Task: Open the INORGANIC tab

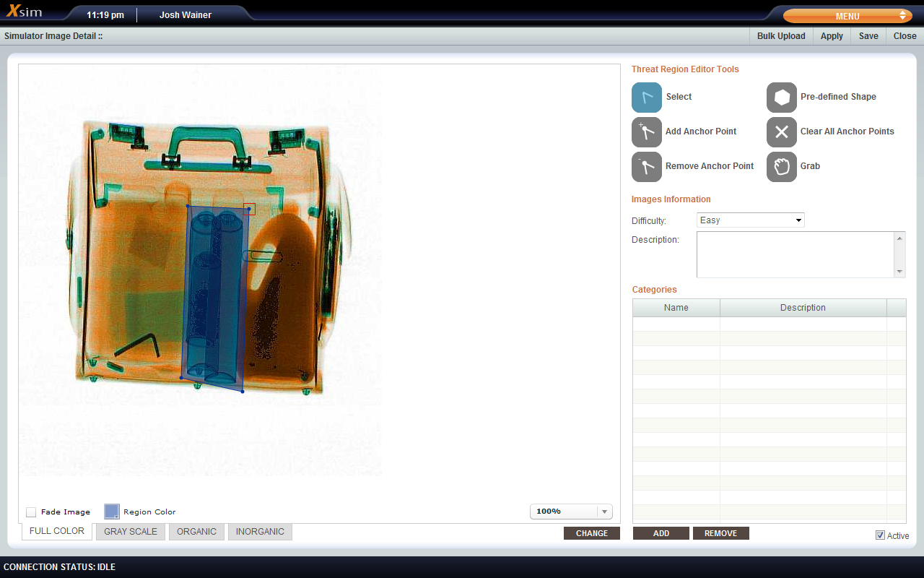Action: [260, 532]
